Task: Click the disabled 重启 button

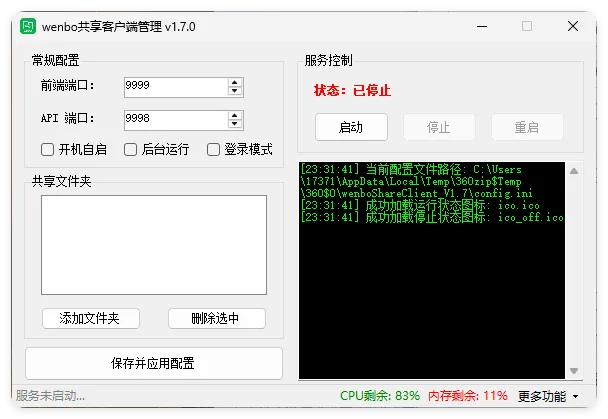Action: coord(527,127)
